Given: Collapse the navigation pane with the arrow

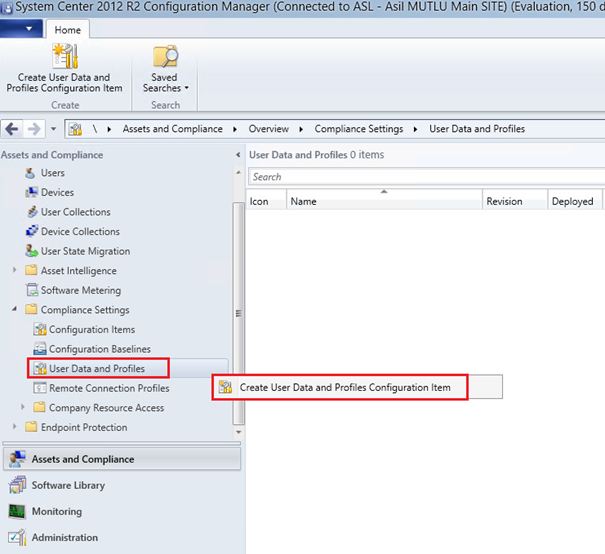Looking at the screenshot, I should tap(238, 155).
